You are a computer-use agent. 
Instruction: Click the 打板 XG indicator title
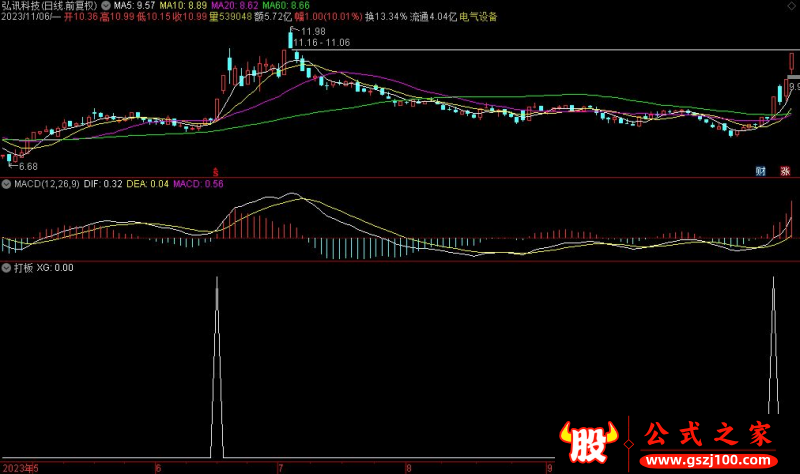coord(43,268)
